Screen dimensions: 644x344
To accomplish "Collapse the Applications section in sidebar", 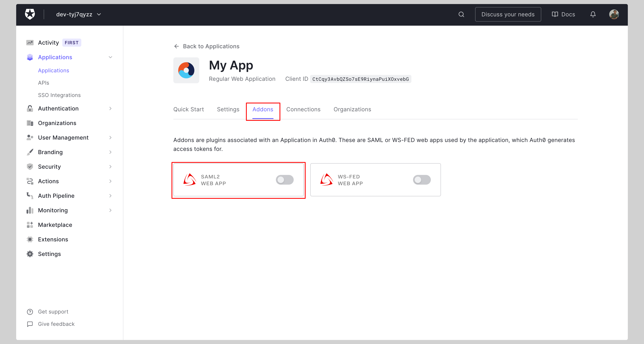I will pos(110,57).
